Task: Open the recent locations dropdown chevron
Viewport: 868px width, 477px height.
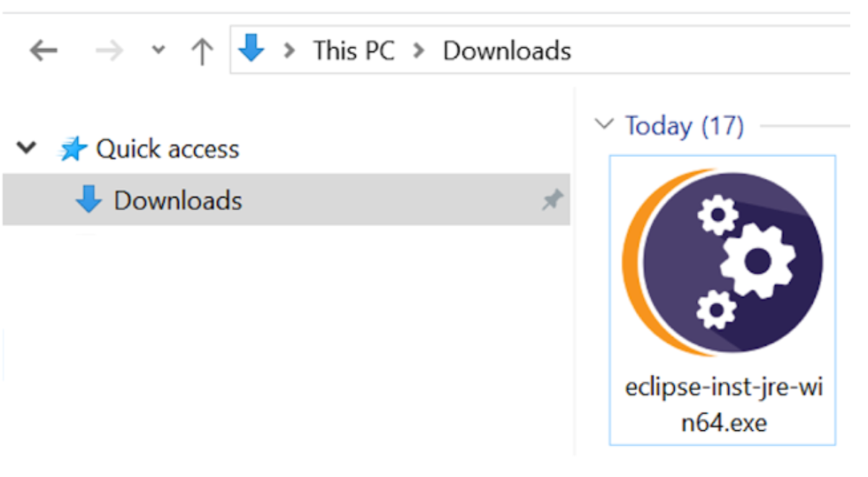Action: coord(159,51)
